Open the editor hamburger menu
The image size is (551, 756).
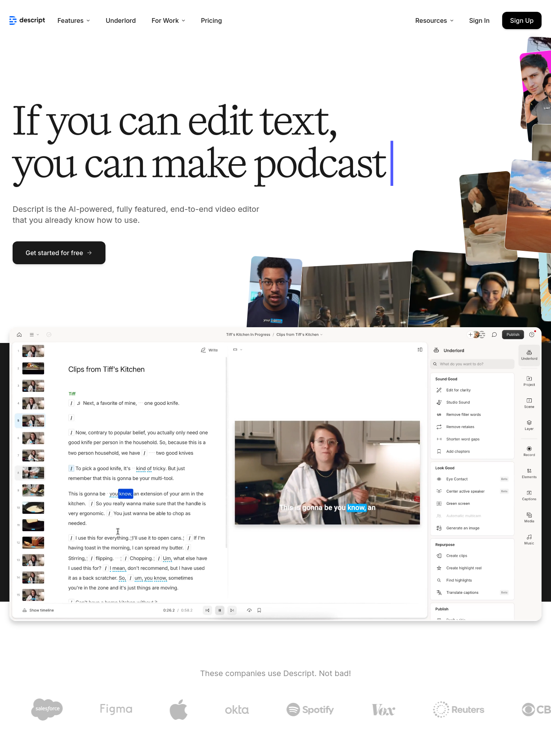click(32, 335)
